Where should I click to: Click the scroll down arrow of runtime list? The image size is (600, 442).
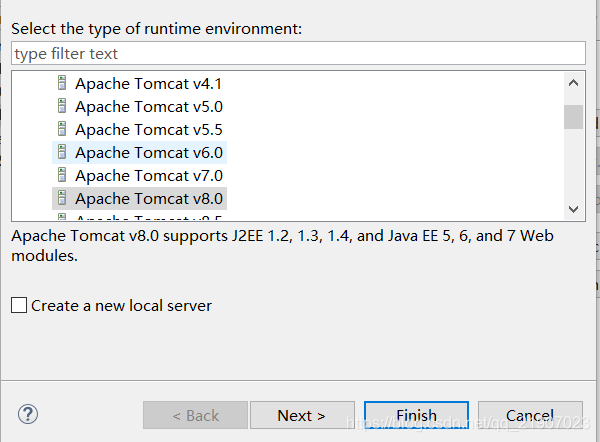(x=573, y=209)
